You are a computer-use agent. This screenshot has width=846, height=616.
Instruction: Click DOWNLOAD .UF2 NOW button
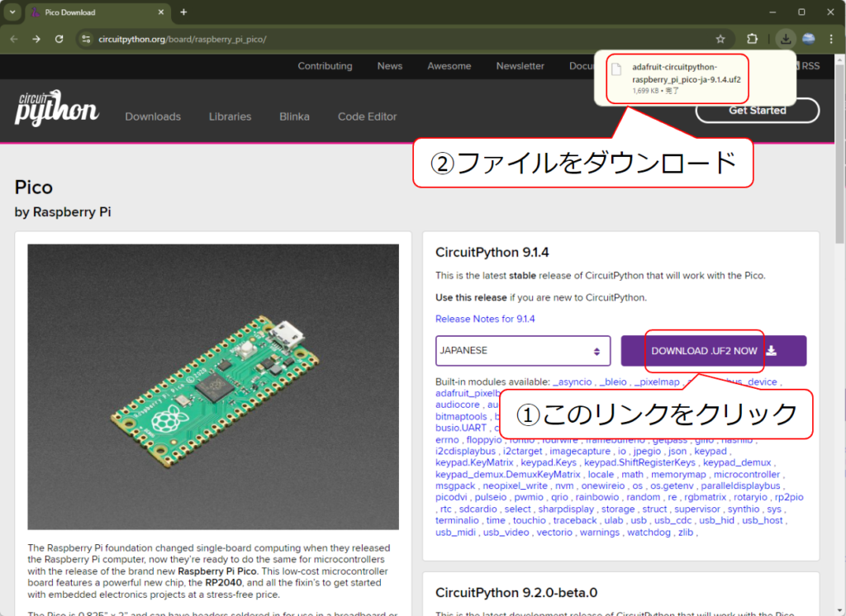coord(713,351)
